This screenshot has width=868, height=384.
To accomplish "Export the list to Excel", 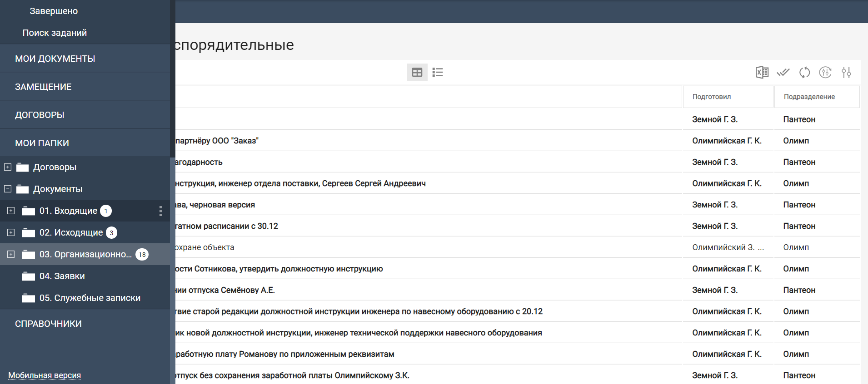I will pos(762,72).
